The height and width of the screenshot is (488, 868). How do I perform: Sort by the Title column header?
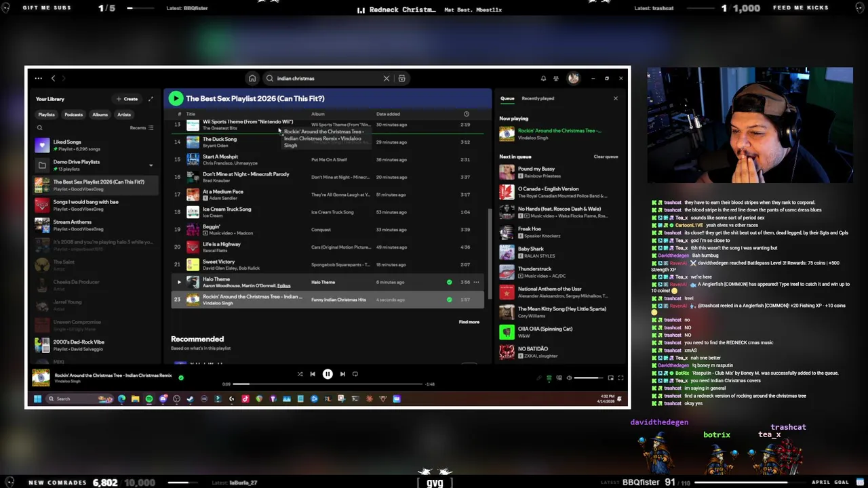coord(191,115)
